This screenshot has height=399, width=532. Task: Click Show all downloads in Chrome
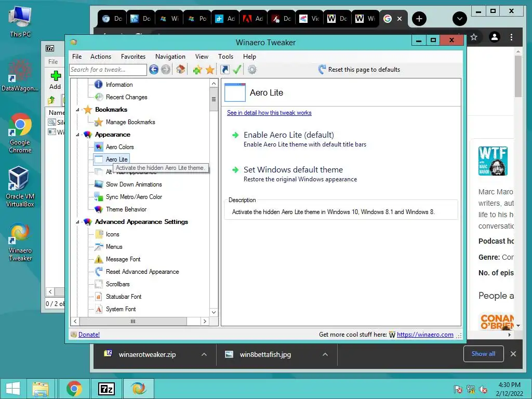(x=484, y=354)
